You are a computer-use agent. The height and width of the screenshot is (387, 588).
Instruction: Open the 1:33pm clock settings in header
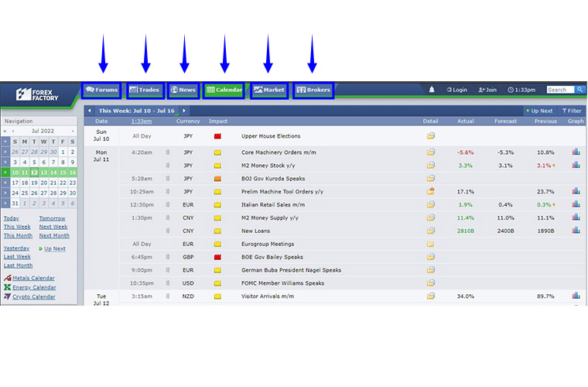point(521,90)
